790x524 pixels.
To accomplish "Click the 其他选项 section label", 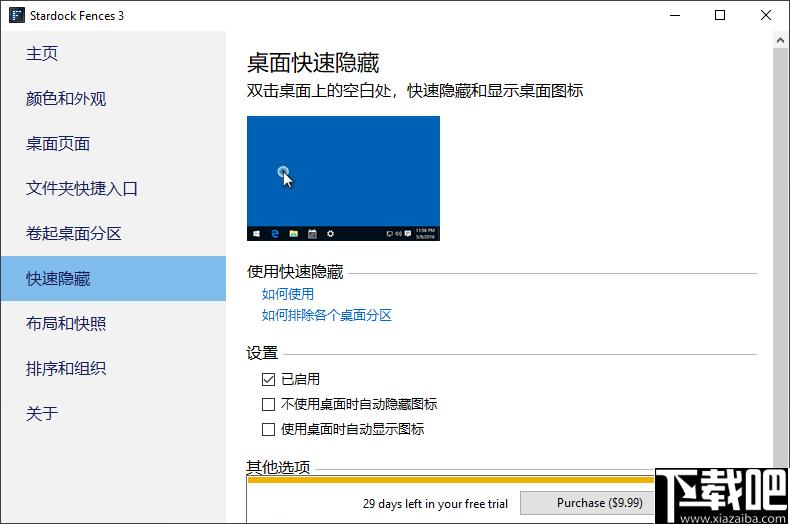I will pyautogui.click(x=278, y=467).
